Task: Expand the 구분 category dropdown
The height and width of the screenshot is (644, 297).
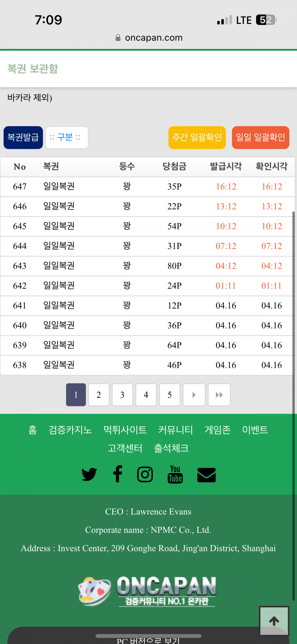Action: [67, 137]
